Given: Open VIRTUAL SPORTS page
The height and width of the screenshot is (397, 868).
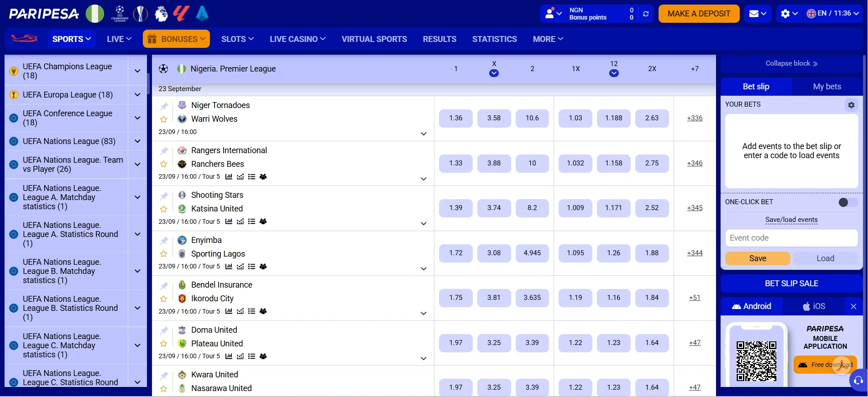Looking at the screenshot, I should pyautogui.click(x=374, y=39).
